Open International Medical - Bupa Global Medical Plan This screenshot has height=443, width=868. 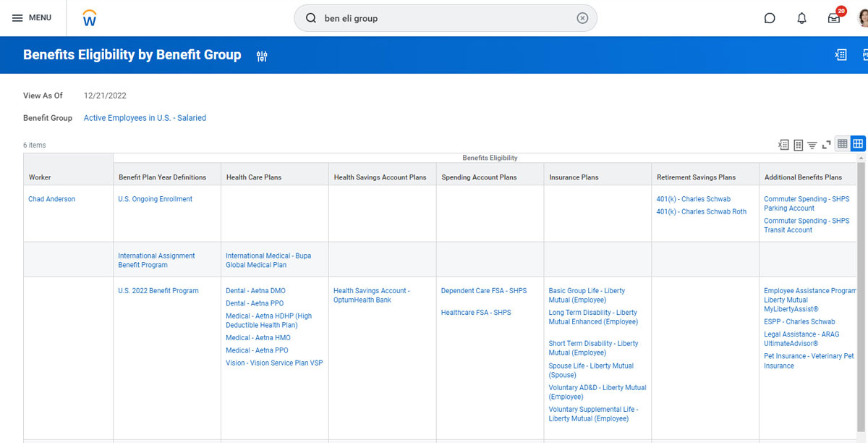[x=268, y=261]
